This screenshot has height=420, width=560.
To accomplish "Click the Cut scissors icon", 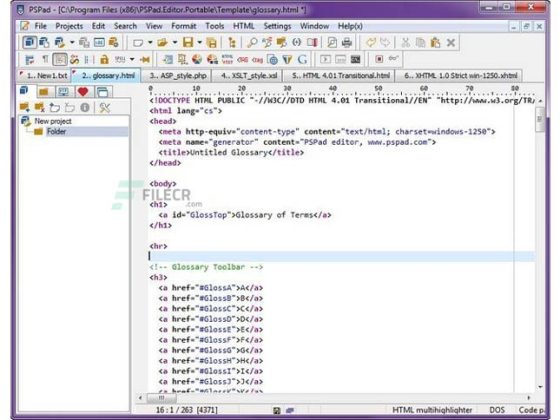I will pos(405,43).
